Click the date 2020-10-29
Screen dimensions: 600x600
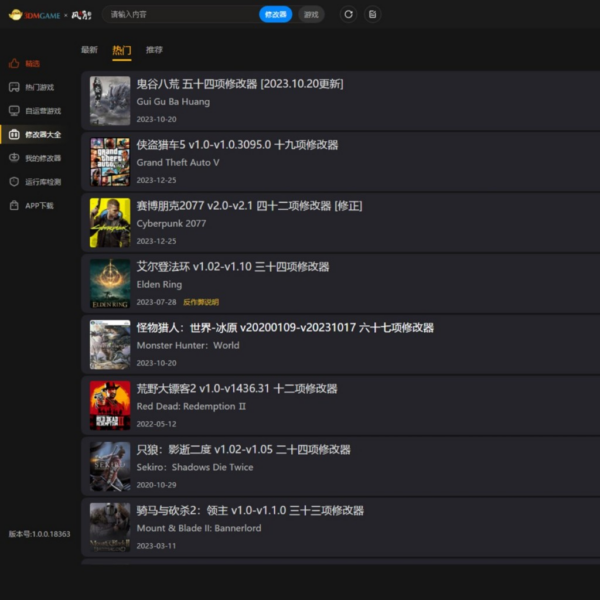tap(157, 485)
